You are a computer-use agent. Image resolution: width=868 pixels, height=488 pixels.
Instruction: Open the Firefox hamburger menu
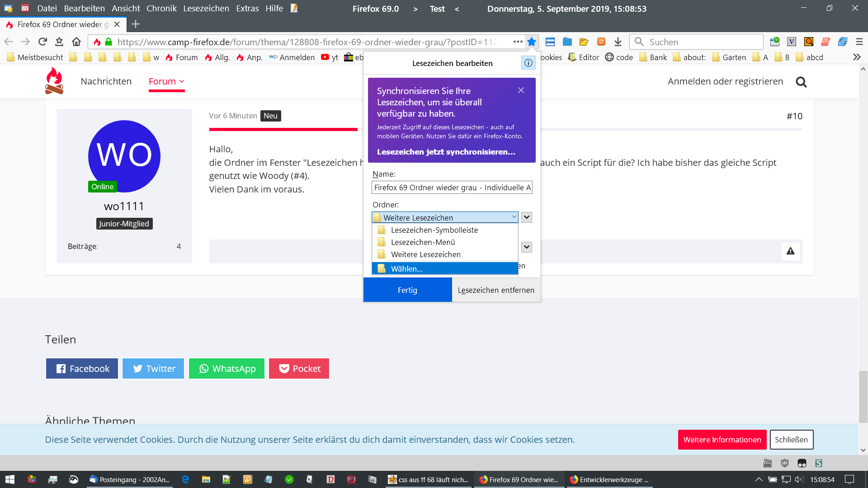(x=859, y=42)
